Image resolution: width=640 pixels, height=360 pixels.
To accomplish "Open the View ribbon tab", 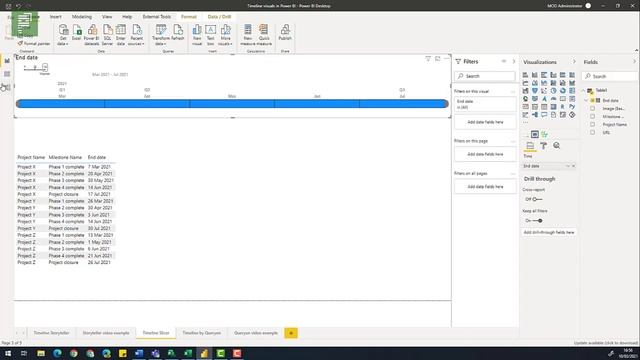I will [107, 17].
